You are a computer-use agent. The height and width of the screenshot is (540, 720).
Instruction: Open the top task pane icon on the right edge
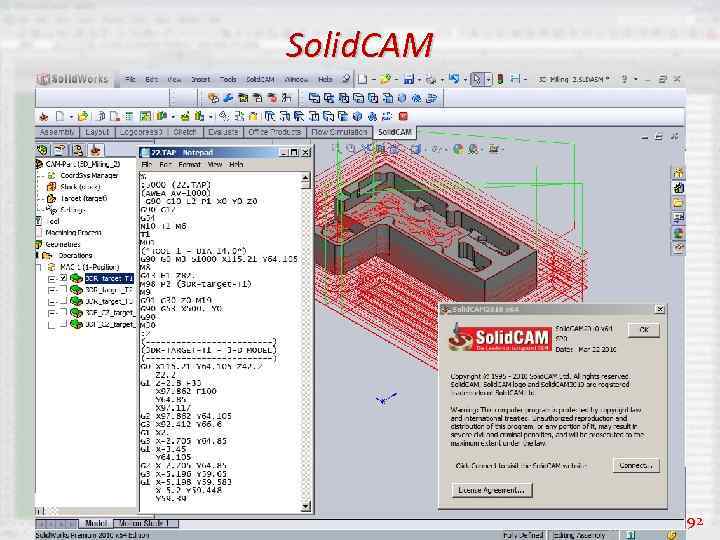678,173
